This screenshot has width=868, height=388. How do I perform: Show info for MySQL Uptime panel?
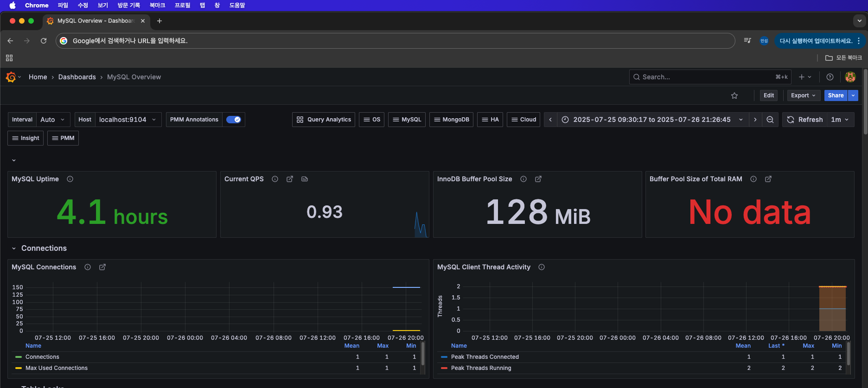[x=70, y=179]
